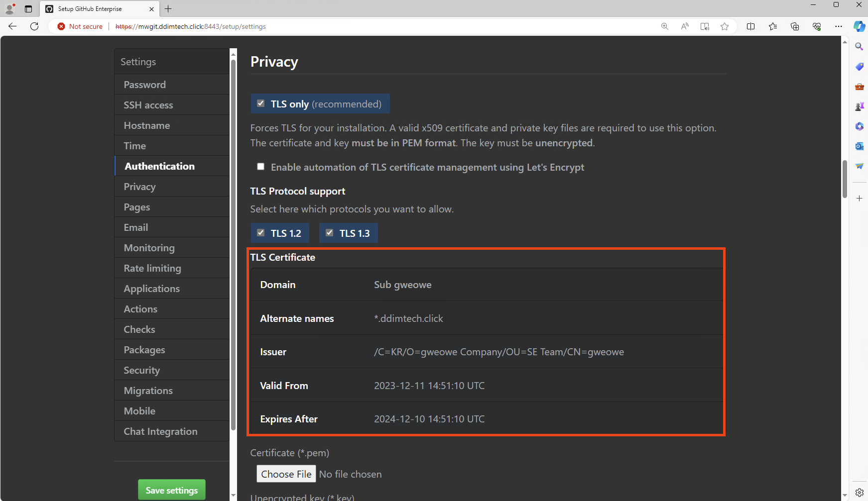Open Edge Settings and more menu
Image resolution: width=868 pixels, height=501 pixels.
(839, 26)
